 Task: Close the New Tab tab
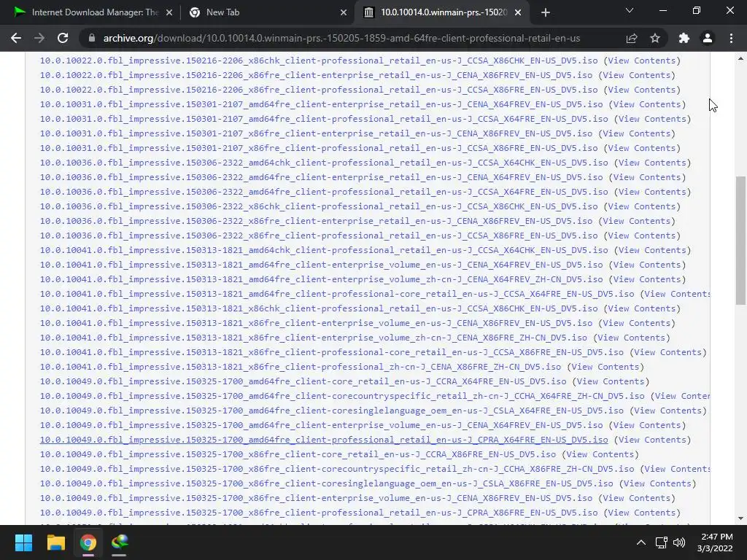click(x=344, y=12)
